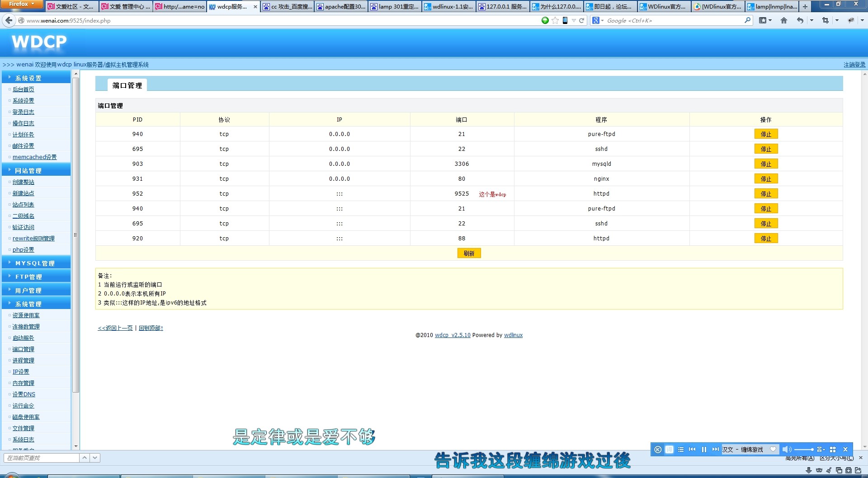Image resolution: width=868 pixels, height=478 pixels.
Task: Click the K logo in music player
Action: click(658, 450)
